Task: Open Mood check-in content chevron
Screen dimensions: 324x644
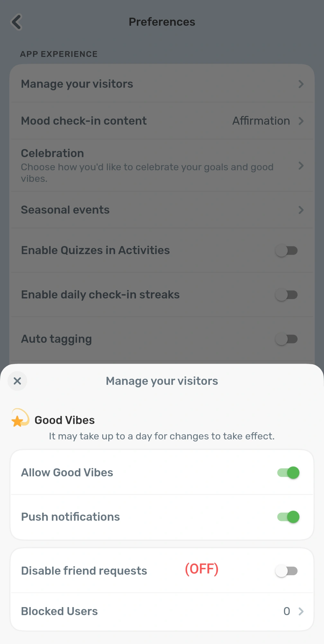Action: (x=301, y=121)
